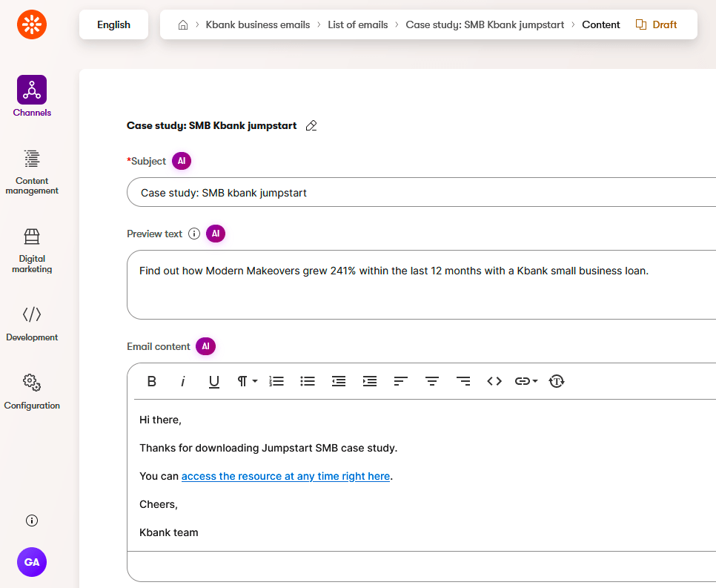Click the AI badge next to Email content
716x588 pixels.
click(x=205, y=346)
